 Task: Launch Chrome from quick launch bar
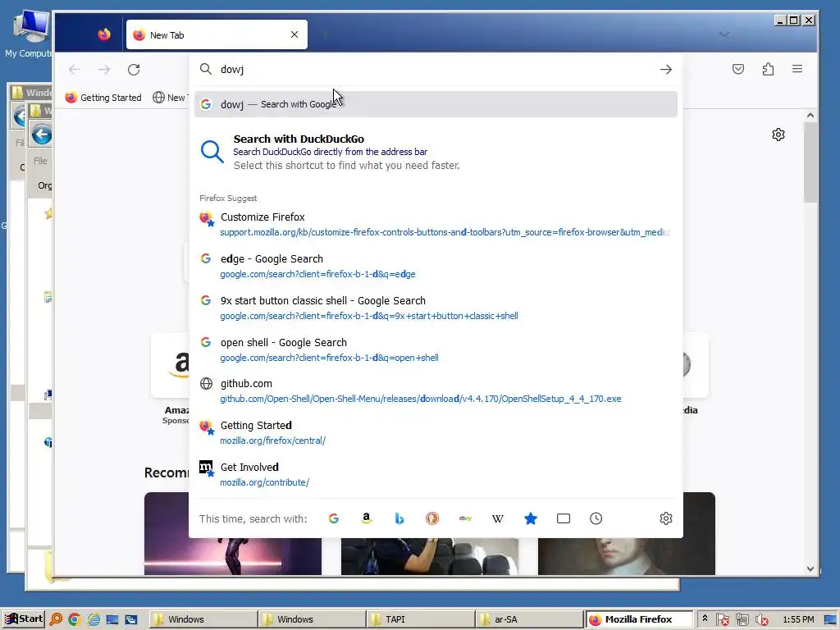pos(75,620)
